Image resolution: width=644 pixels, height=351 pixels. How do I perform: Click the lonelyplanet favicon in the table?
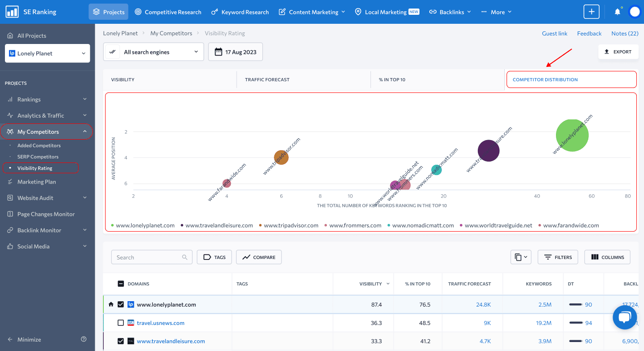point(131,304)
